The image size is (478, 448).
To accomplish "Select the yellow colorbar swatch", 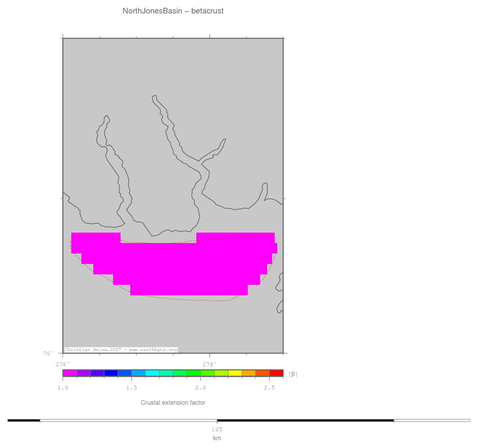I will 235,373.
